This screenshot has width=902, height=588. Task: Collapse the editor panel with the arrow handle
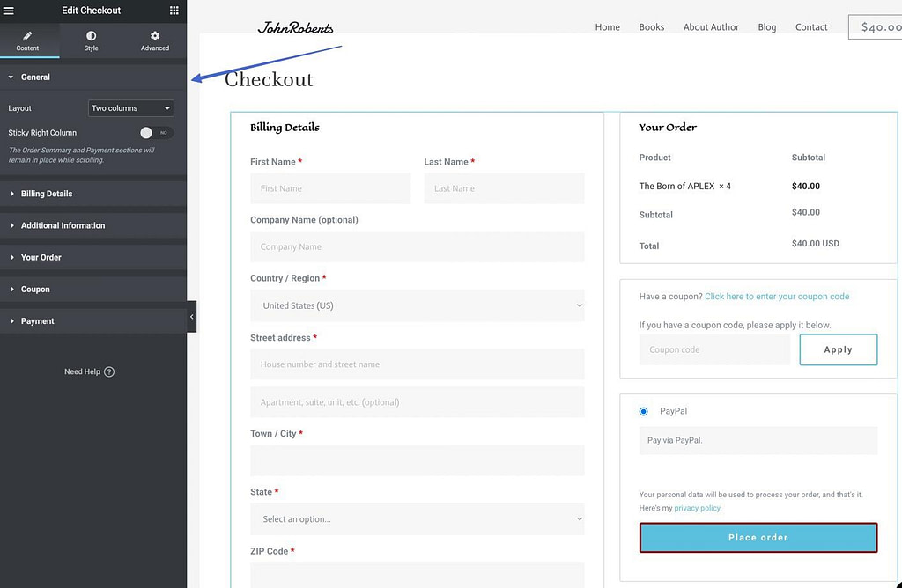tap(191, 315)
